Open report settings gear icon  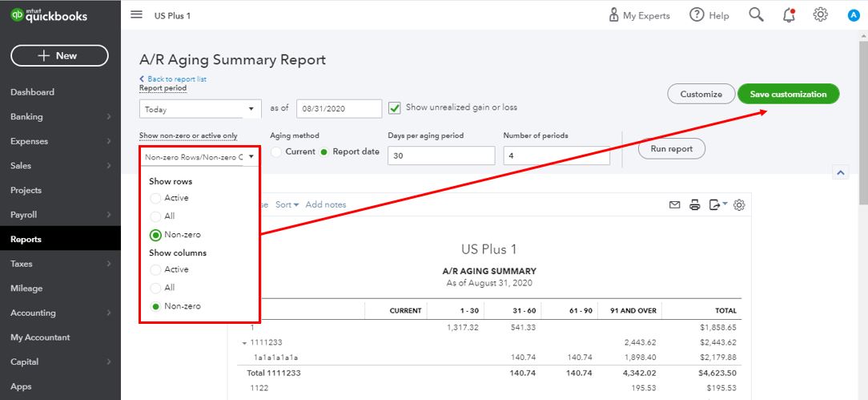point(739,205)
